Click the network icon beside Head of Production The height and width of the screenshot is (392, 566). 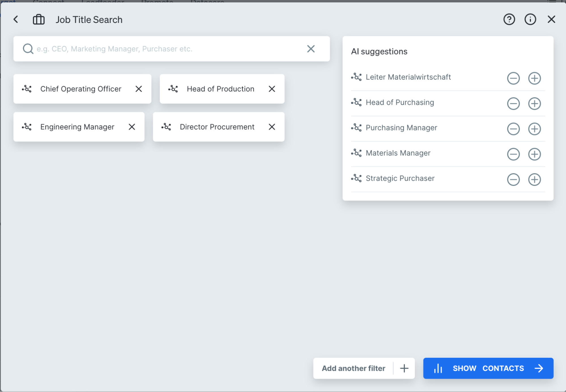pos(173,89)
